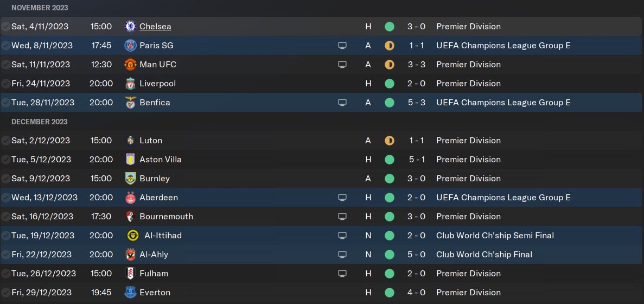Image resolution: width=644 pixels, height=304 pixels.
Task: Click the Everton club badge
Action: coord(130,293)
